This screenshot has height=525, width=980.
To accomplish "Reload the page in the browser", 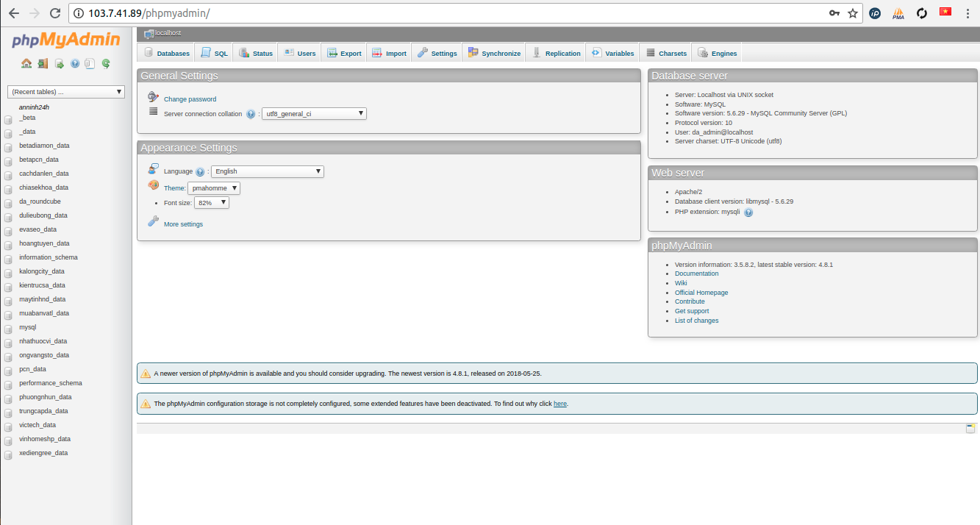I will [x=55, y=13].
